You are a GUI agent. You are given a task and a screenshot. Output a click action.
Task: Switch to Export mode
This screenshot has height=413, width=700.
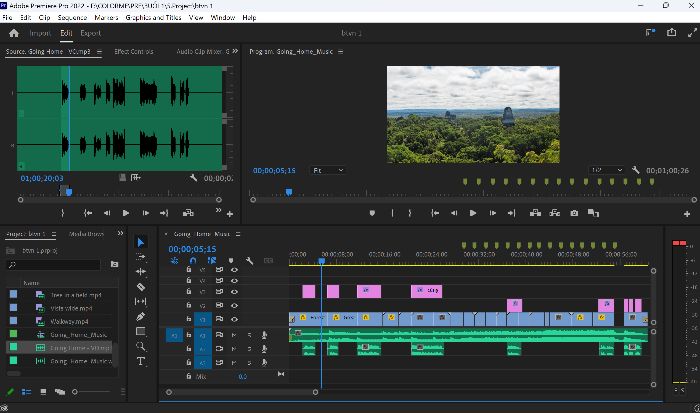[x=91, y=33]
